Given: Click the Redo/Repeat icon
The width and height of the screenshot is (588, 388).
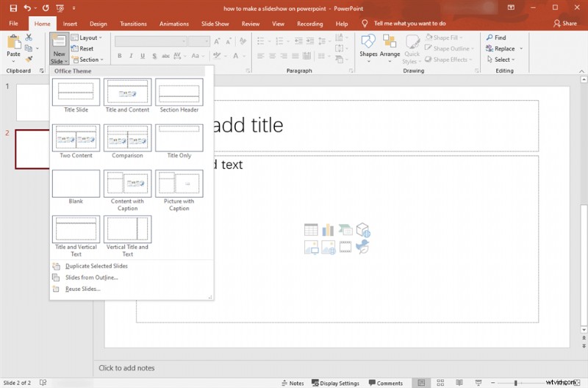Looking at the screenshot, I should [x=46, y=8].
